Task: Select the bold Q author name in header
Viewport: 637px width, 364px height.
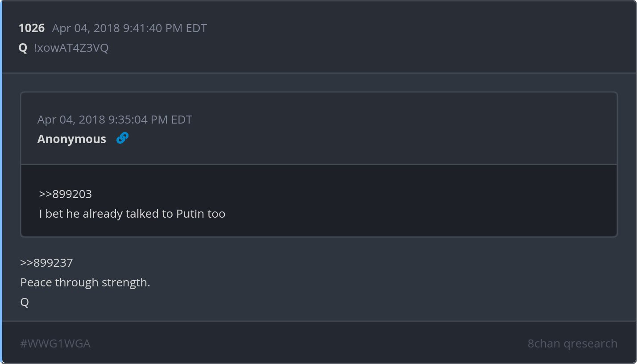Action: [x=23, y=48]
